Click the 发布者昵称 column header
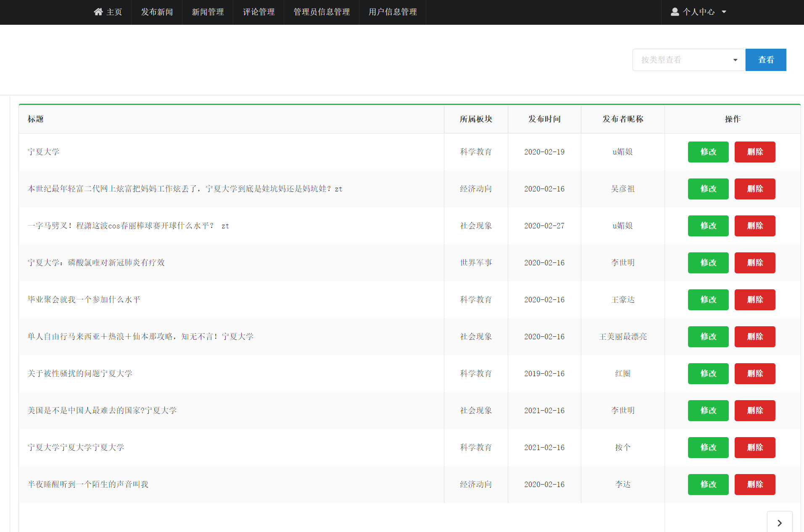 623,119
